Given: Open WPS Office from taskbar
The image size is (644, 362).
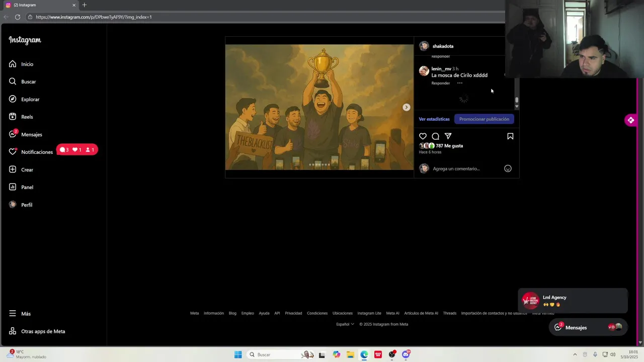Looking at the screenshot, I should point(378,354).
